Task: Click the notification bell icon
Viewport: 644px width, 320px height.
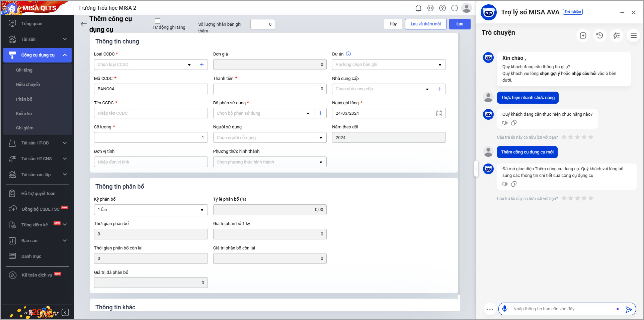Action: coord(418,8)
